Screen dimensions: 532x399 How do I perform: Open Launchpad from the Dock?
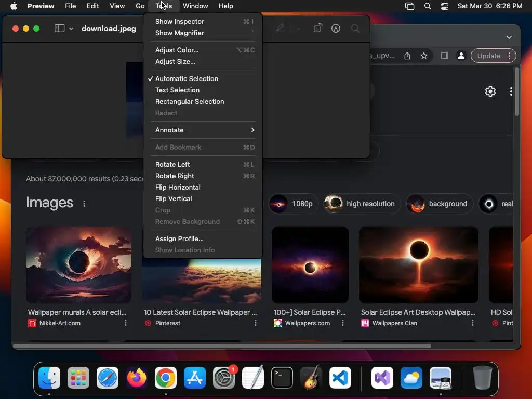point(78,378)
